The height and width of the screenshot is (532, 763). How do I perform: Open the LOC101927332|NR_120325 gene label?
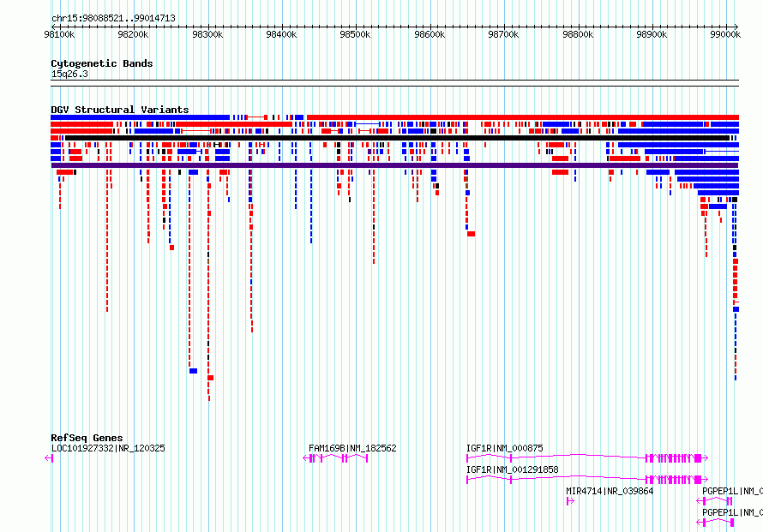tap(108, 448)
